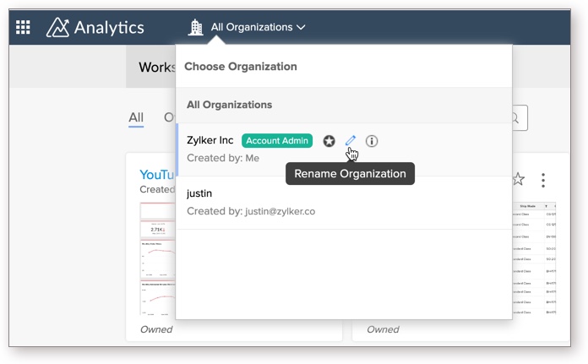
Task: Collapse the organization chevron arrow
Action: click(301, 27)
